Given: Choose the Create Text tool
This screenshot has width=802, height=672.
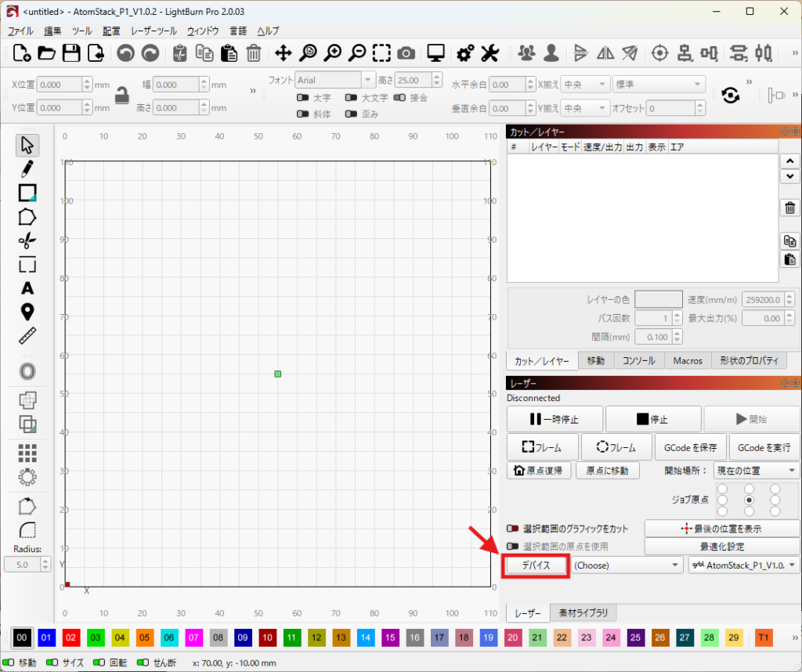Looking at the screenshot, I should click(x=27, y=288).
